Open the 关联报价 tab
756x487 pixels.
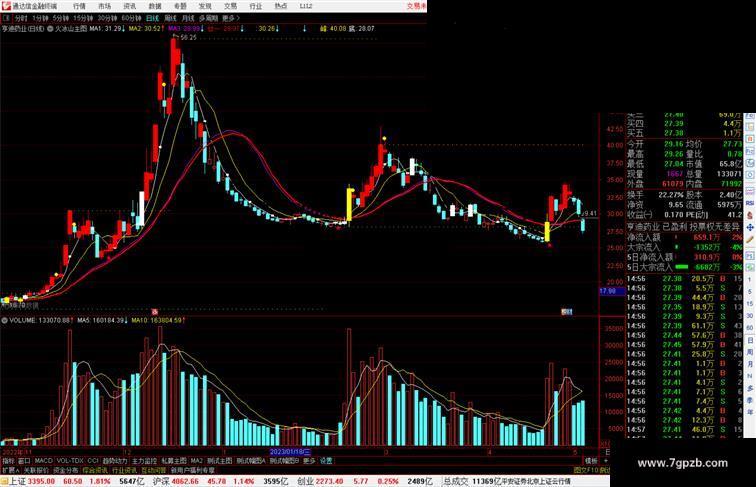36,470
